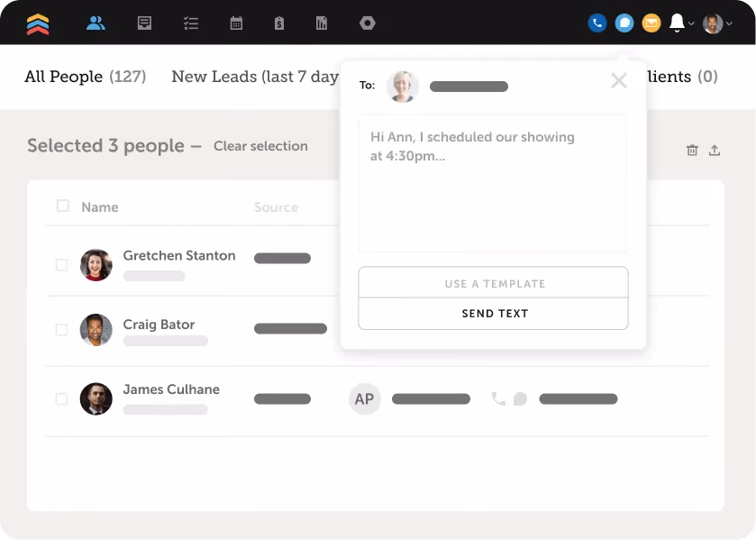Screen dimensions: 756x540
Task: Click Gretchen Stanton's profile photo
Action: 96,265
